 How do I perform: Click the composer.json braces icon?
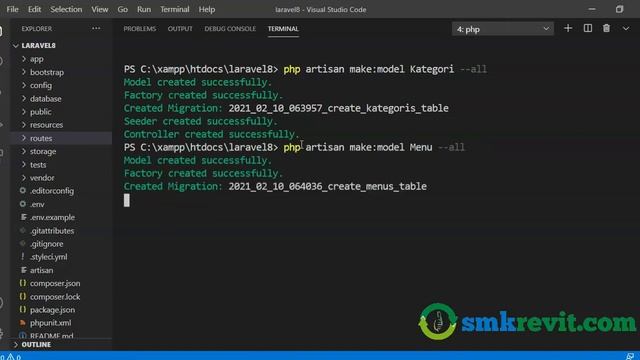23,283
